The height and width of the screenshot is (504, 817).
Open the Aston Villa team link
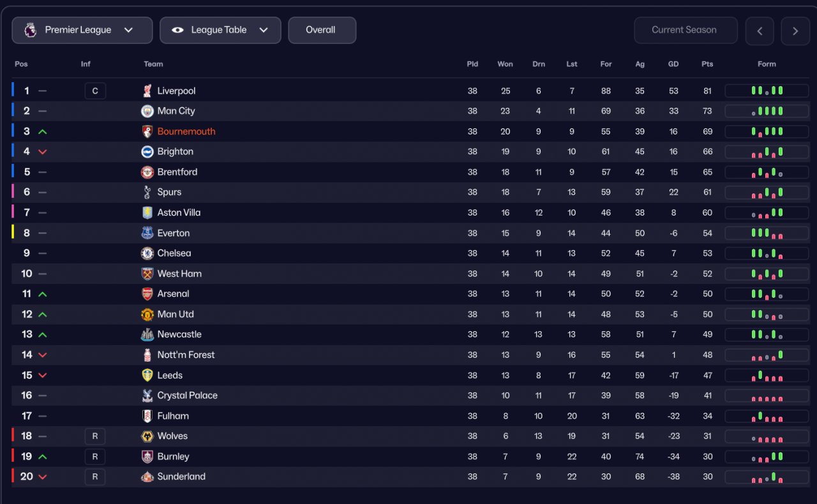[179, 212]
